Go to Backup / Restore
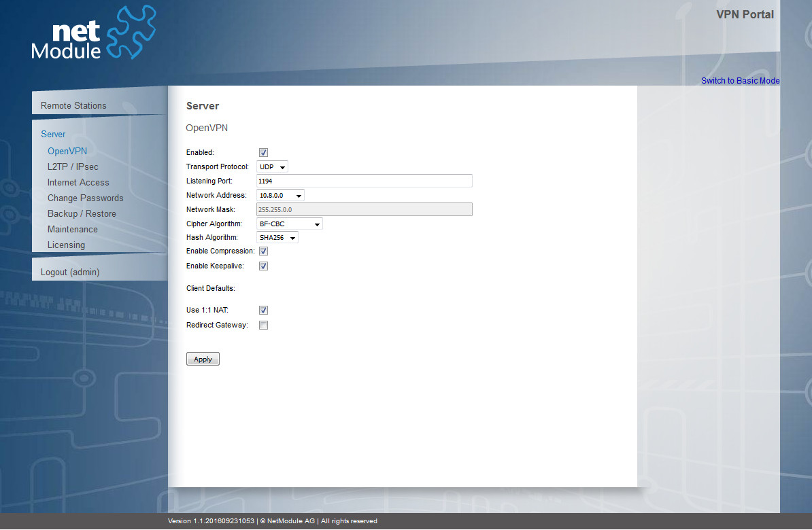Viewport: 812px width, 530px height. (x=82, y=214)
